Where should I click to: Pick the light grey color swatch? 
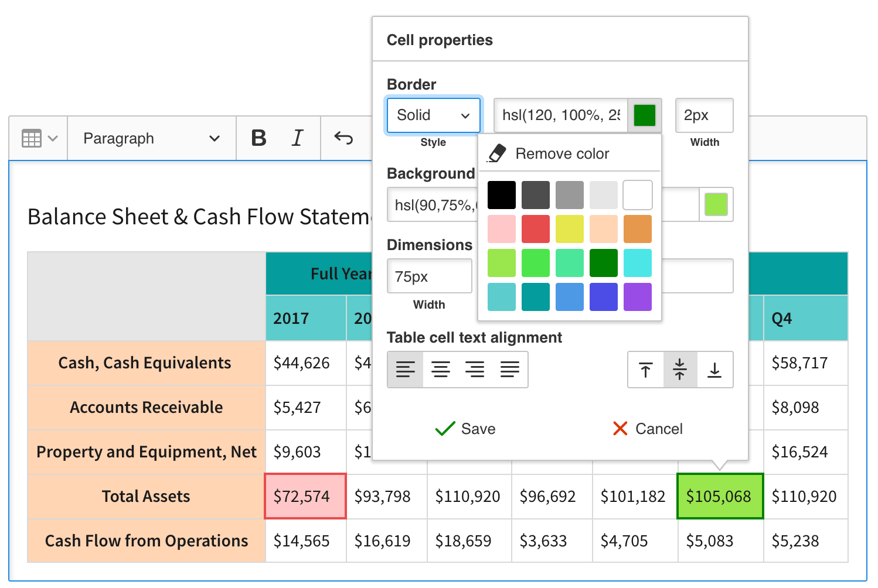[604, 195]
